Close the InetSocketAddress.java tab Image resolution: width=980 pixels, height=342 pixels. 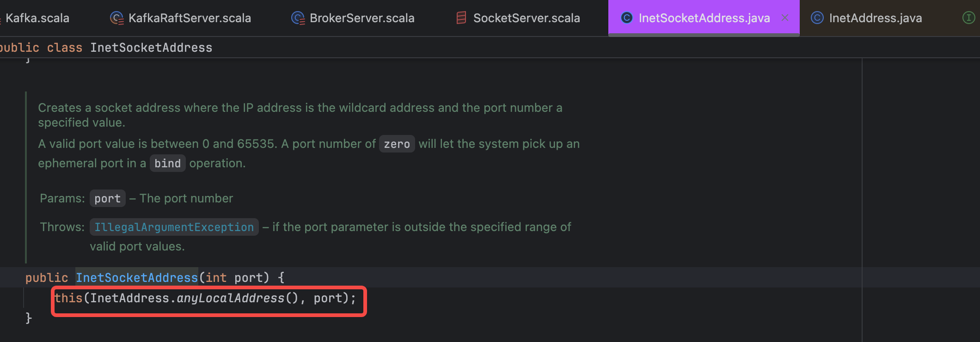(x=785, y=18)
